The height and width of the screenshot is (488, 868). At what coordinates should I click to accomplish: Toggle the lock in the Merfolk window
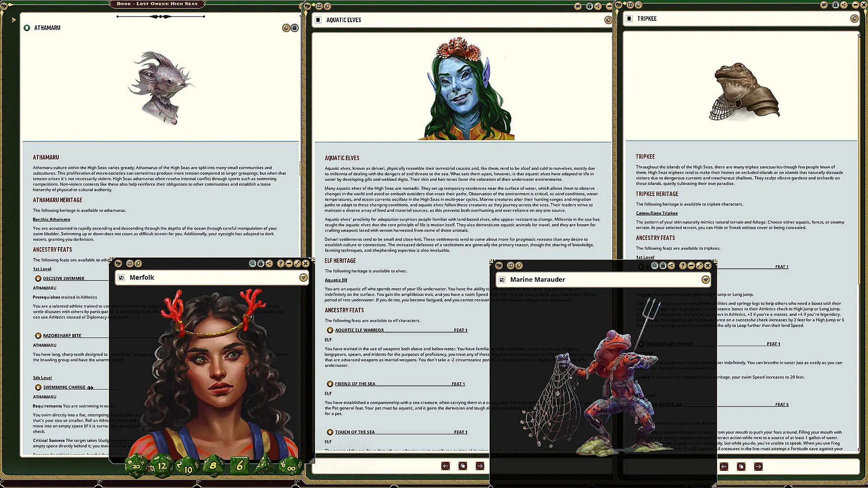click(261, 263)
